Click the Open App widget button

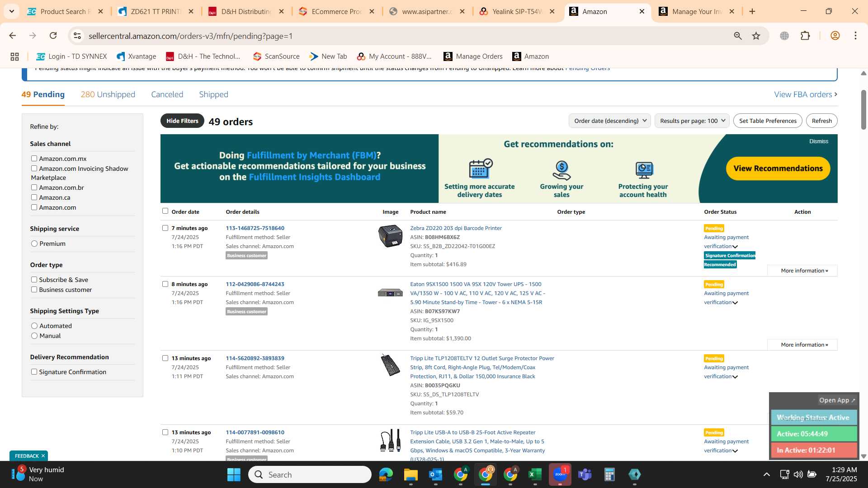coord(837,400)
